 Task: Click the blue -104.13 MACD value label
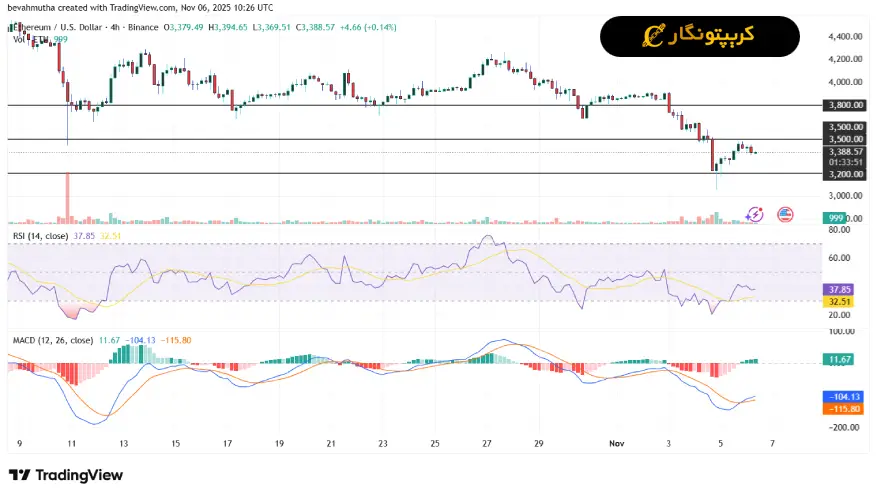(836, 397)
